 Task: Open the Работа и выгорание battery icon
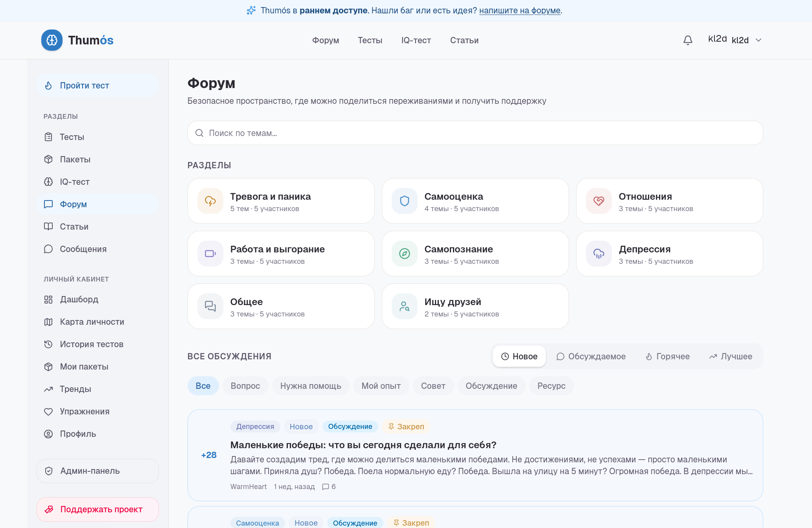point(210,254)
